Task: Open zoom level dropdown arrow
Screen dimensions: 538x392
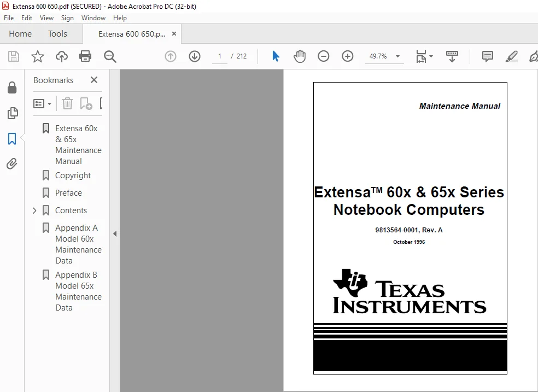Action: click(397, 56)
